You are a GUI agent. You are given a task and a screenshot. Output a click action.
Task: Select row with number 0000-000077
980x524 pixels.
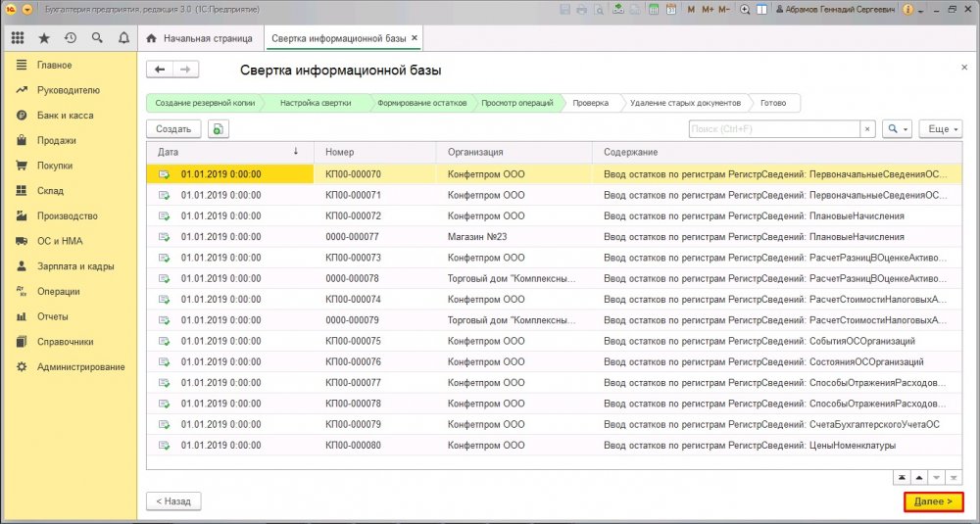[x=555, y=237]
